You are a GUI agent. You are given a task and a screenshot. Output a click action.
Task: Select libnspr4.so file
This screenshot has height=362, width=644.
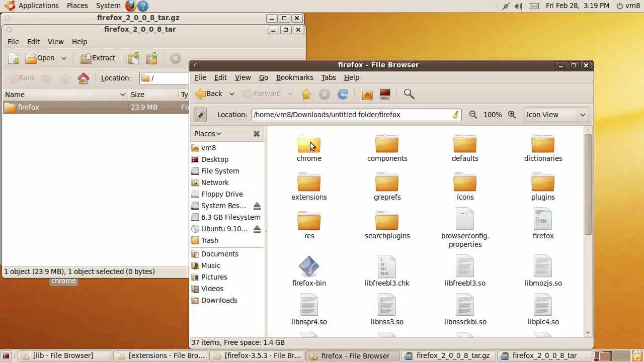(x=309, y=310)
